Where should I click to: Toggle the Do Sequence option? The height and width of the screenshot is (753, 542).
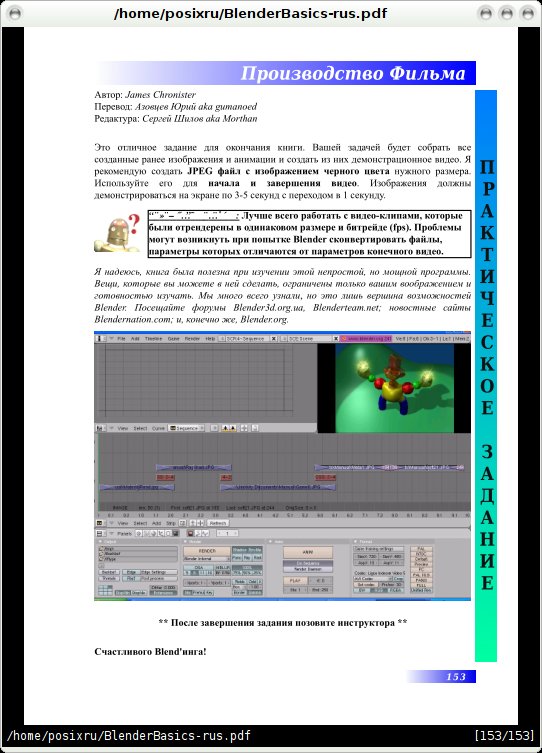point(308,563)
